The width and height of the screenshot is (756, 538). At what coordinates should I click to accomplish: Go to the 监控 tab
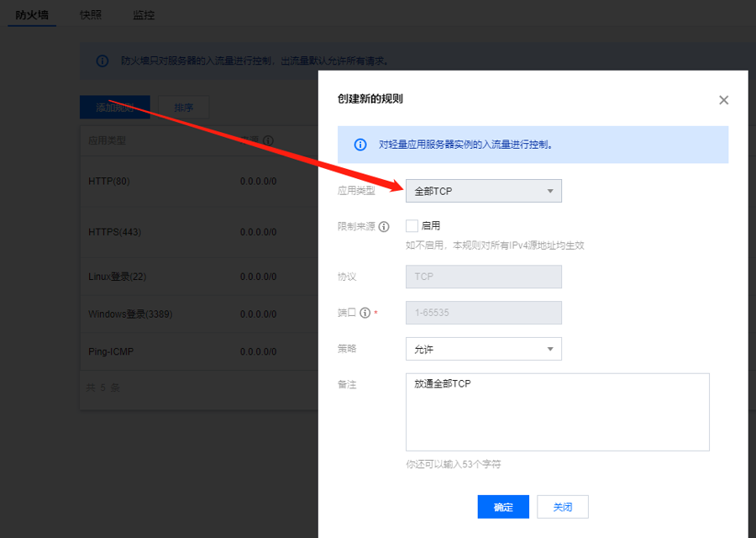click(144, 15)
